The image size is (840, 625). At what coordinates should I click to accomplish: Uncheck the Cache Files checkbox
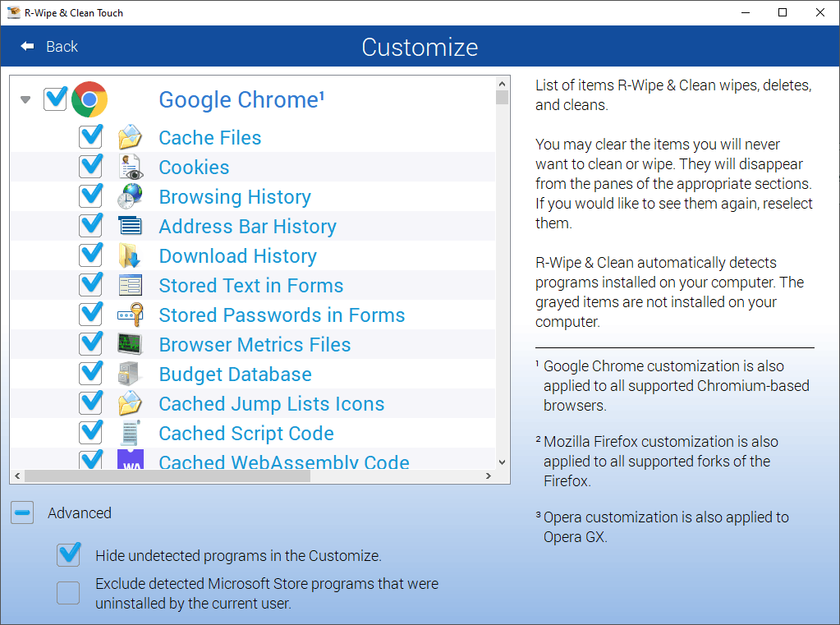pos(90,136)
